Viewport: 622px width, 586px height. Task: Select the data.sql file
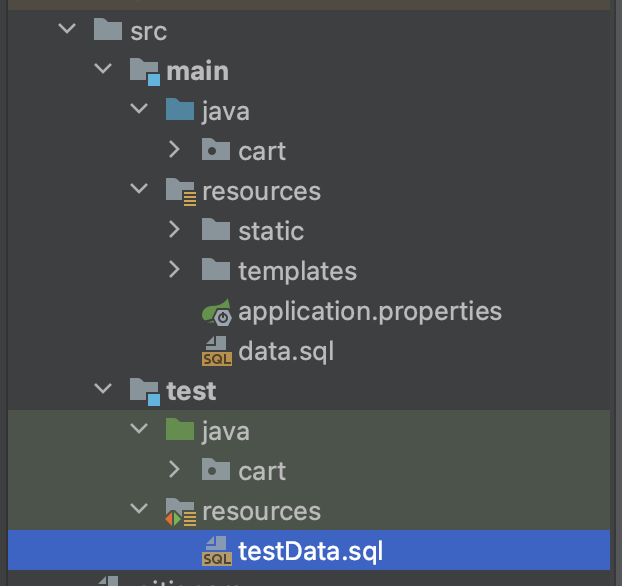pos(286,352)
